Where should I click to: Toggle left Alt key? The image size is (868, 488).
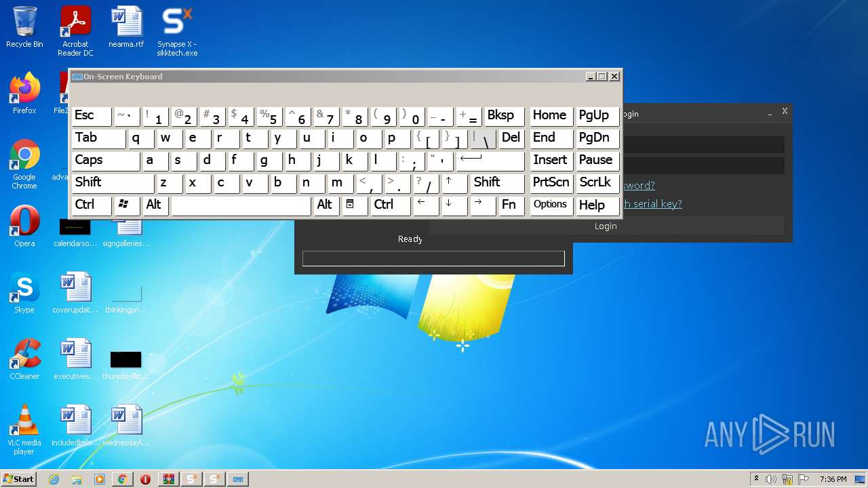point(155,205)
